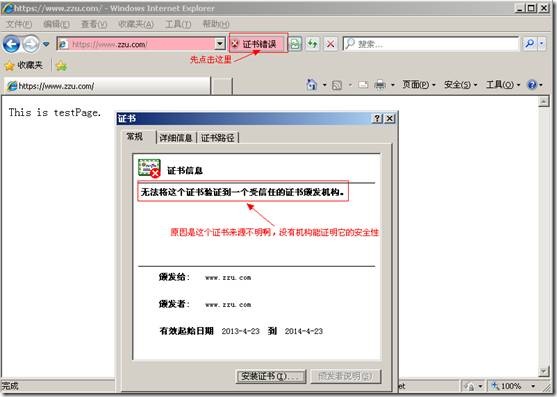Image resolution: width=557 pixels, height=397 pixels.
Task: Go back with the Back arrow button
Action: pos(11,44)
